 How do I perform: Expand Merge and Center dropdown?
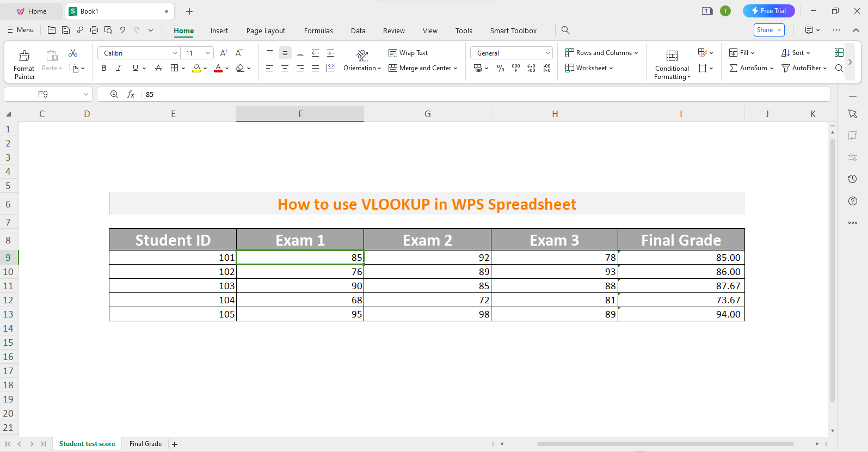point(455,68)
